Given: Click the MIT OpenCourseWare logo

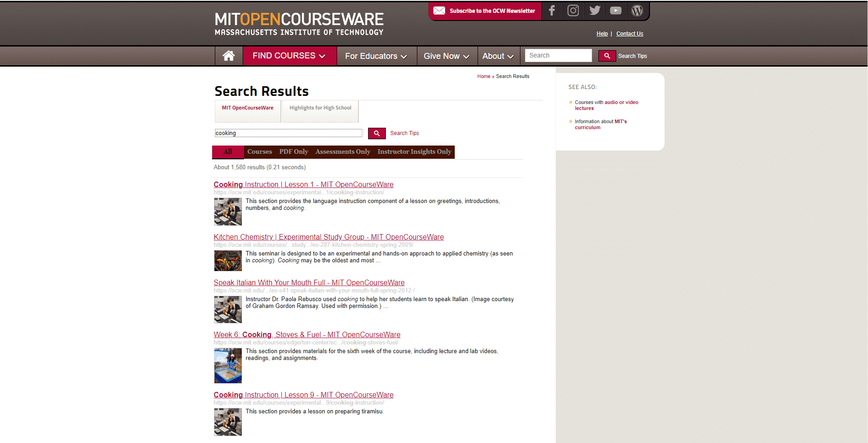Looking at the screenshot, I should point(299,24).
